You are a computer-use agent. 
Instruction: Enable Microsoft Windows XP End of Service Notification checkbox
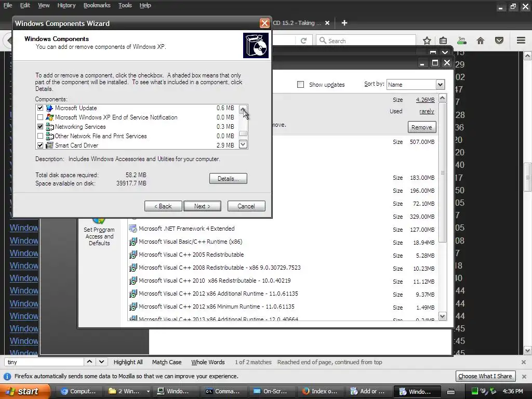[41, 117]
